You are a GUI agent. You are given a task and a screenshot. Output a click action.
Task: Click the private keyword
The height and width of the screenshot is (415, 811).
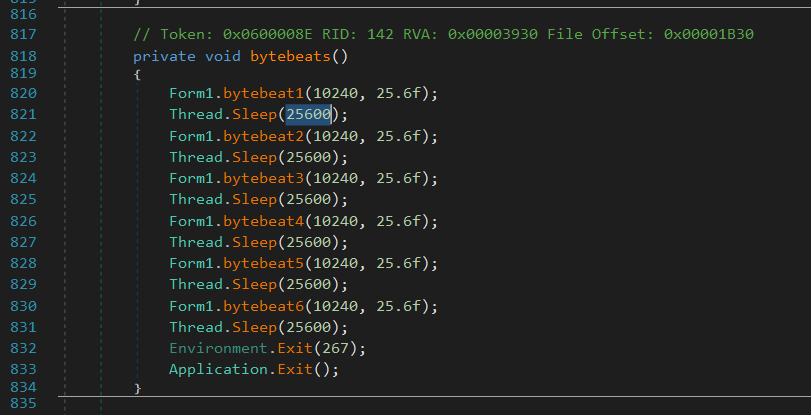(x=164, y=56)
